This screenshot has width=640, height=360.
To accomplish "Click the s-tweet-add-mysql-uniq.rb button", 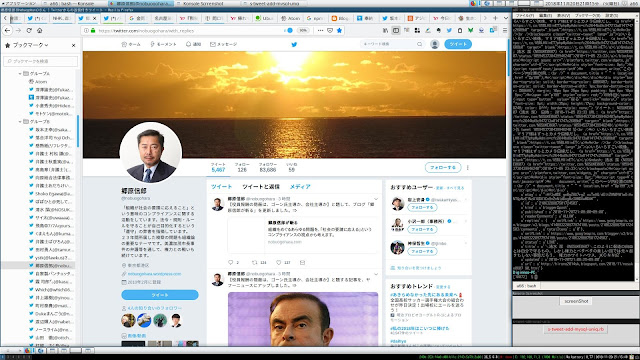I will coord(576,329).
